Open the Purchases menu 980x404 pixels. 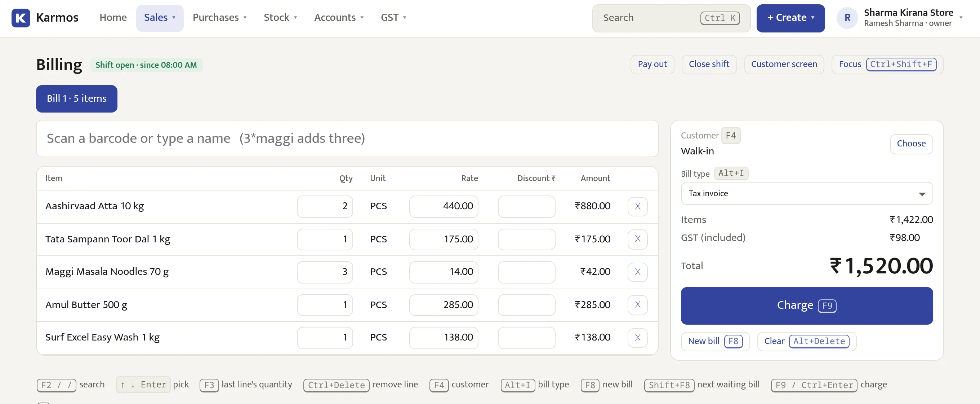click(x=219, y=18)
